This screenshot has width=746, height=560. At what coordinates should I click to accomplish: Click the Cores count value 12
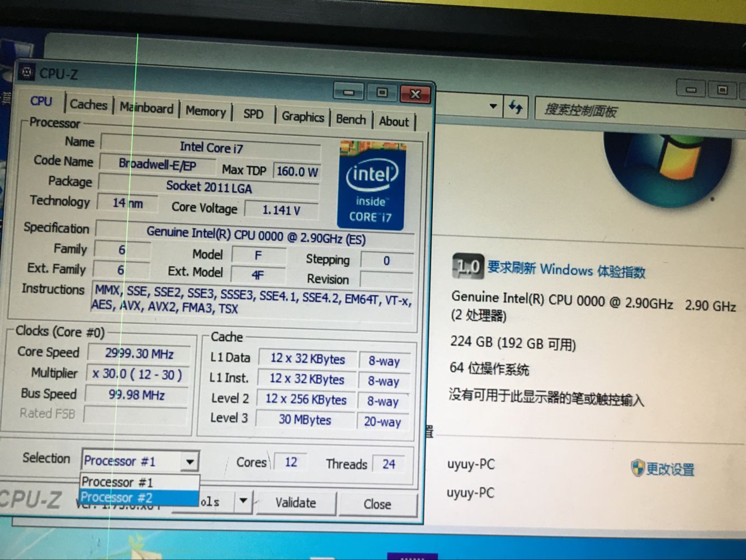pos(291,462)
